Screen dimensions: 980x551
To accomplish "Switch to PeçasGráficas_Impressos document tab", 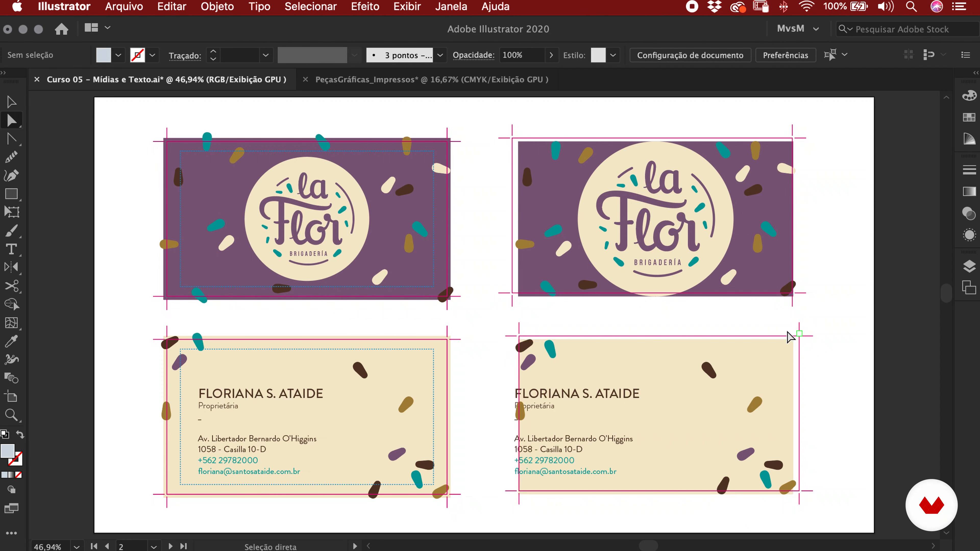I will pos(431,80).
